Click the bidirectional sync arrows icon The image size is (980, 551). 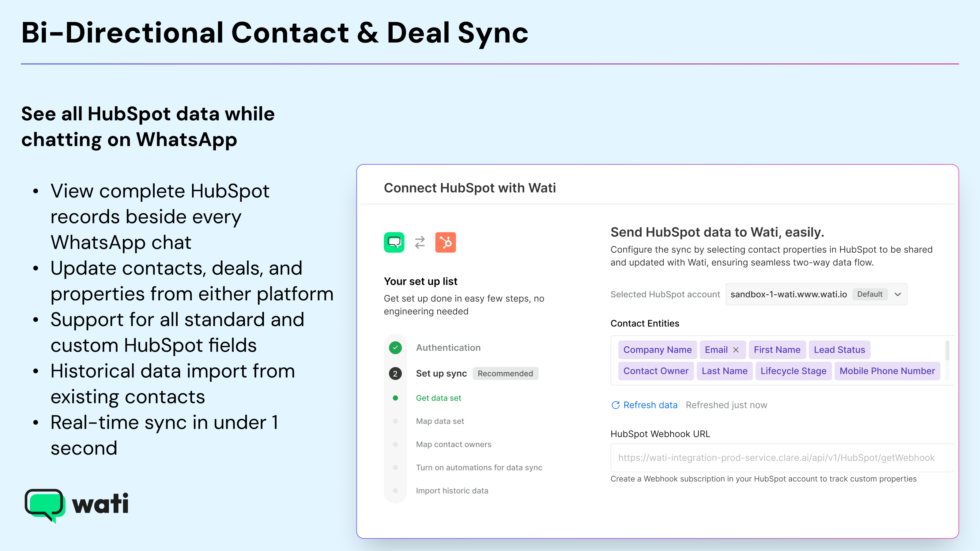[419, 242]
